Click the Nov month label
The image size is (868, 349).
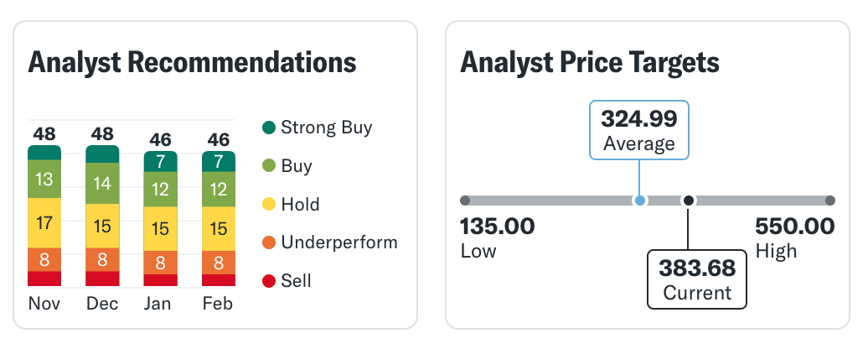[x=44, y=303]
